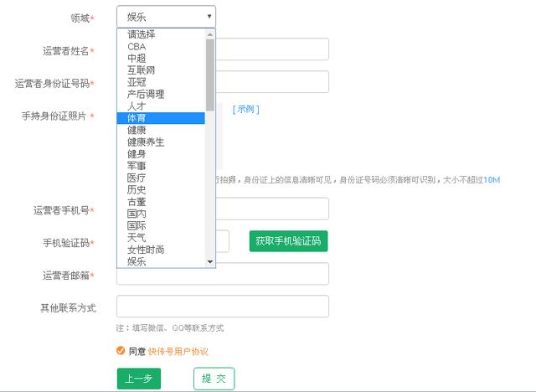Screen dimensions: 536x392
Task: Focus the 运营者邮箱 input field
Action: point(272,274)
